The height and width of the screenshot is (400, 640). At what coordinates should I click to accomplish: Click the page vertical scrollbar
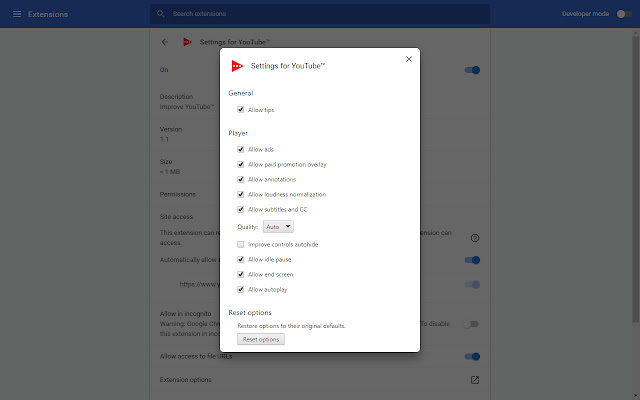coord(636,178)
